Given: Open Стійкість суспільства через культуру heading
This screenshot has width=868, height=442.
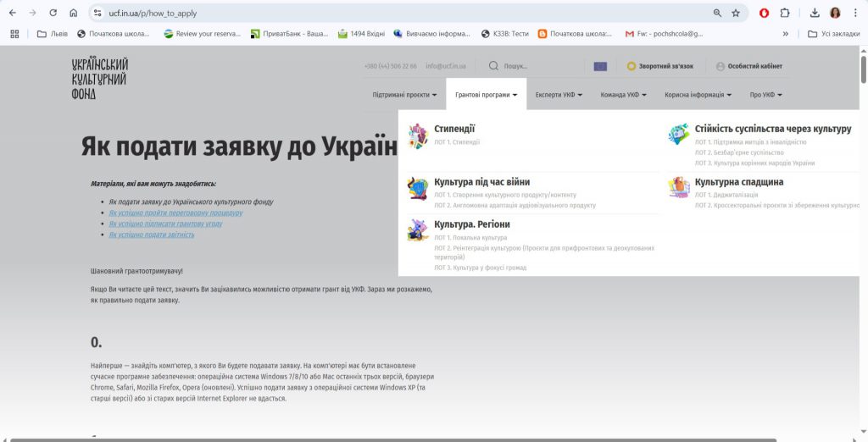Looking at the screenshot, I should 773,129.
